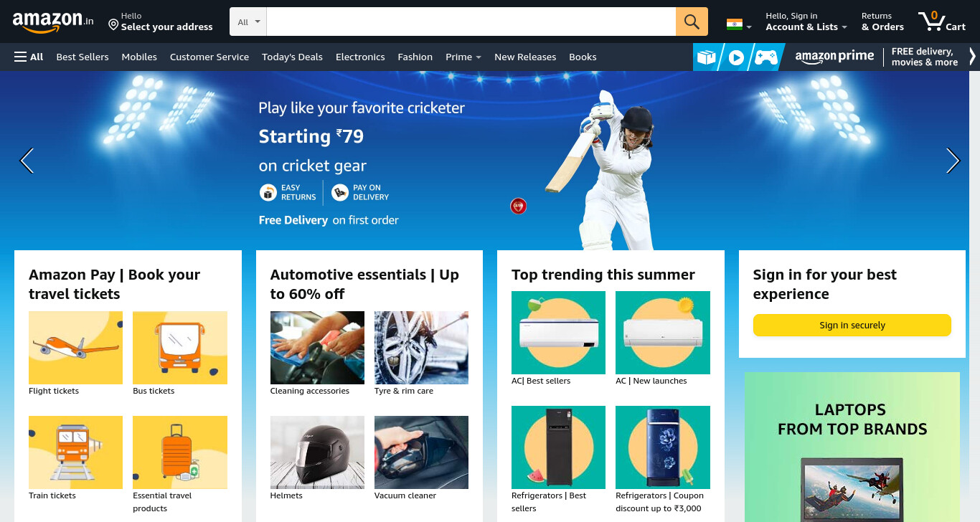
Task: Click the location pin to select address
Action: 113,24
